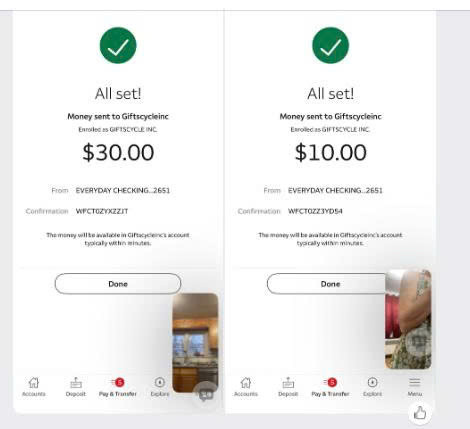Click the green checkmark above $30.00

pyautogui.click(x=118, y=45)
